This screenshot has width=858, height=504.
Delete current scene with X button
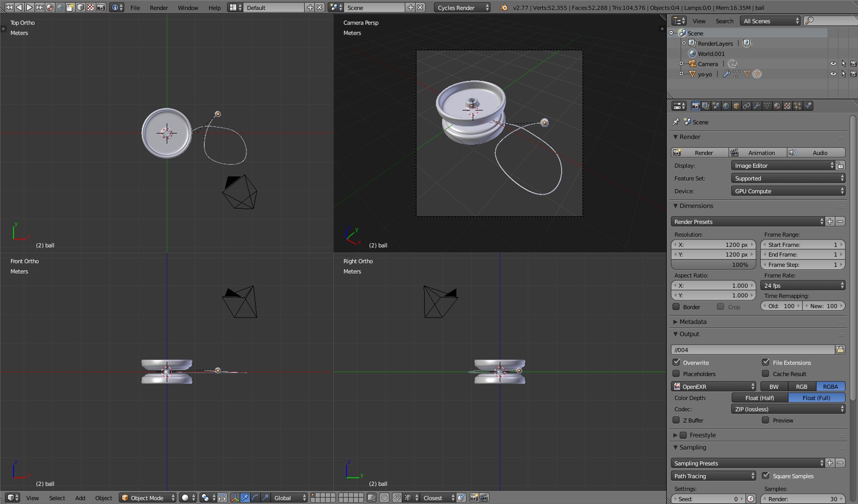[x=420, y=7]
